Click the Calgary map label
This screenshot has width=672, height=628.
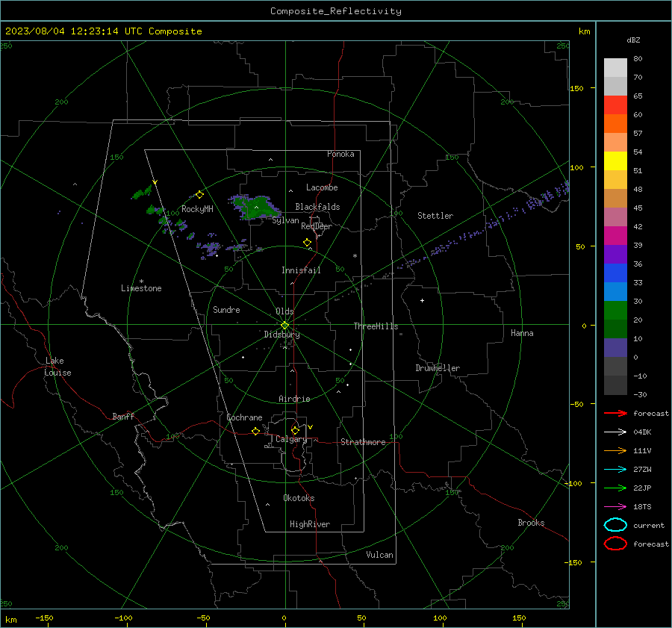point(291,439)
